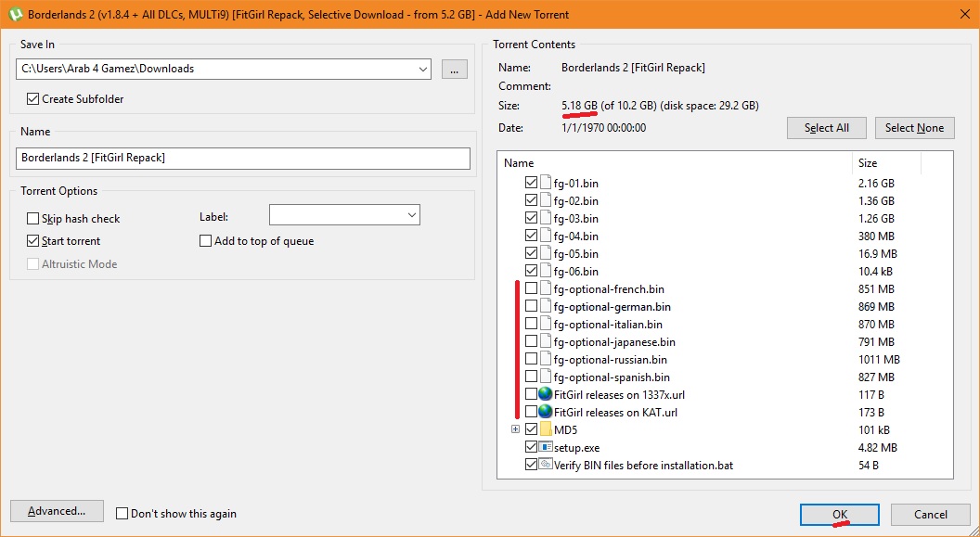The height and width of the screenshot is (537, 980).
Task: Uncheck the fg-03.bin checkbox
Action: pyautogui.click(x=531, y=218)
